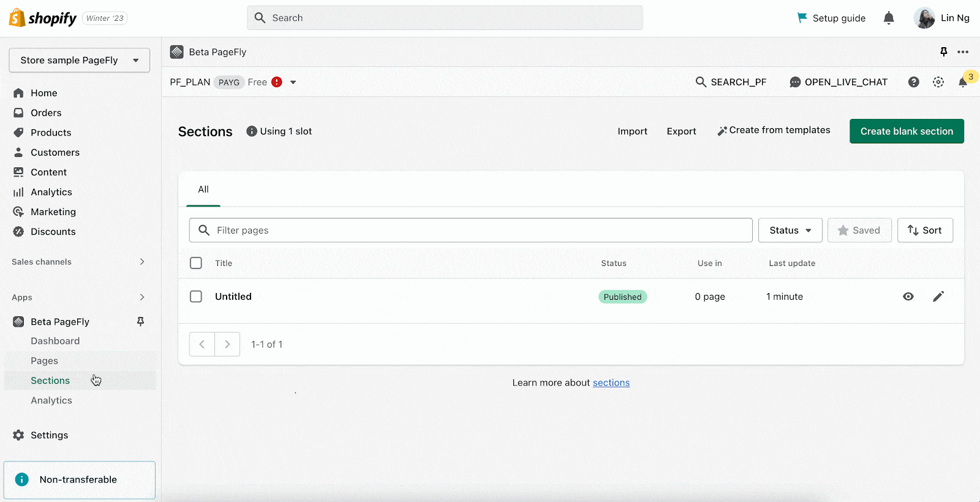Open PageFly Analytics submenu item
Screen dimensions: 980x502
click(x=51, y=400)
